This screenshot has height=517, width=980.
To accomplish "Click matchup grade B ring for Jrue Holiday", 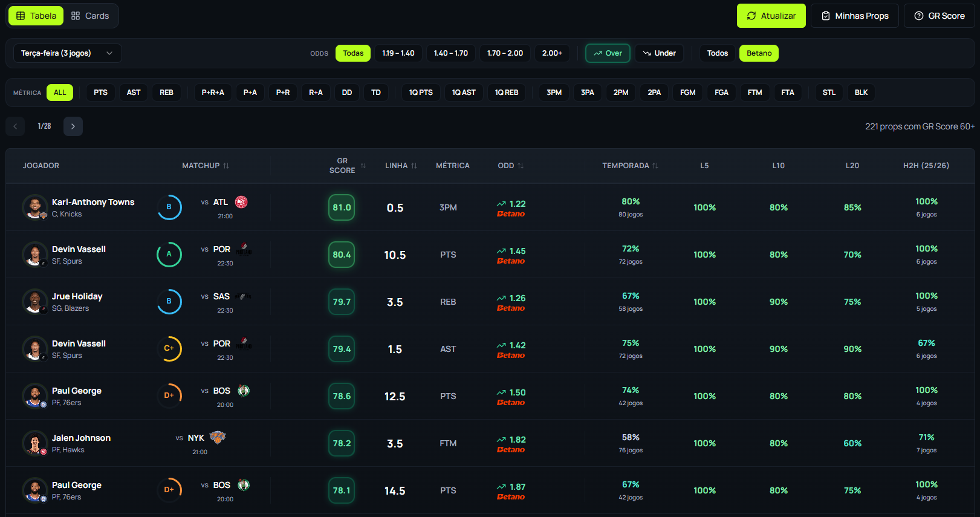I will pyautogui.click(x=169, y=302).
